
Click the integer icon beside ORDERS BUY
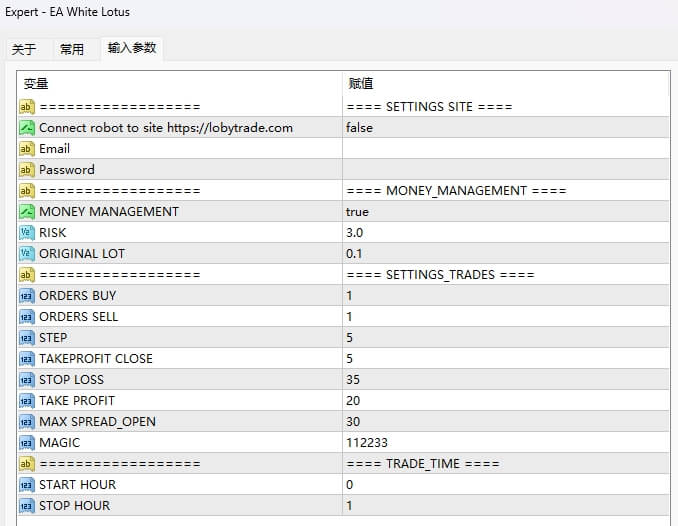[x=27, y=296]
